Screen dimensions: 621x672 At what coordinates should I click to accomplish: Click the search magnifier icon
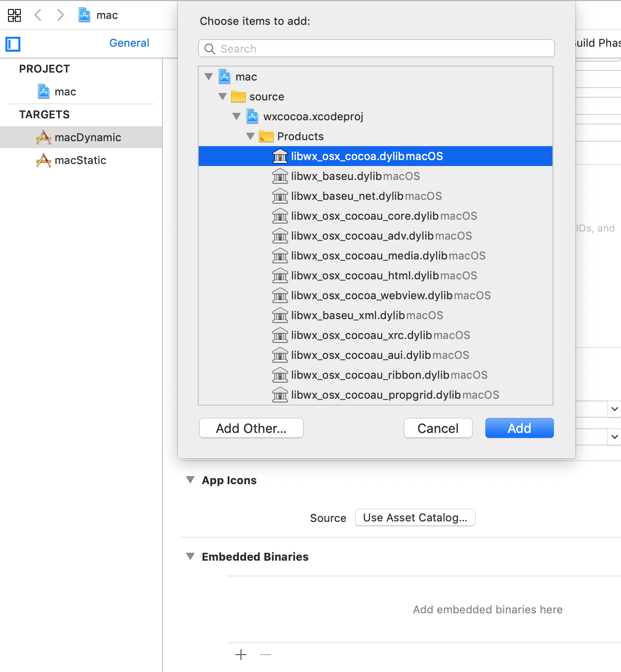tap(210, 49)
